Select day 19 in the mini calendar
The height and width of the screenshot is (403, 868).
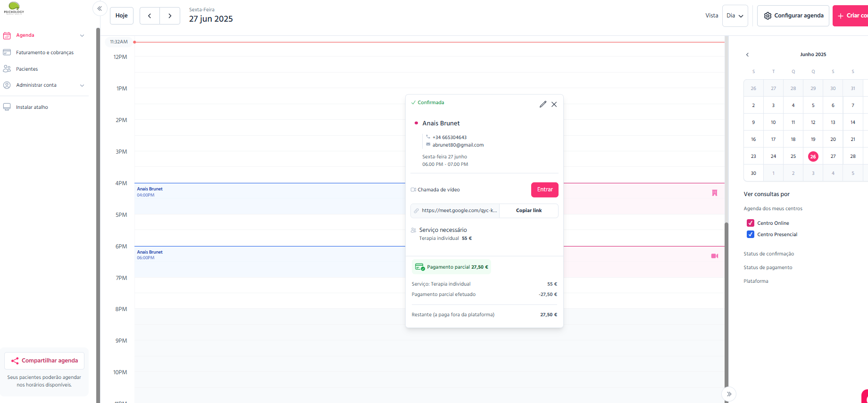(813, 140)
